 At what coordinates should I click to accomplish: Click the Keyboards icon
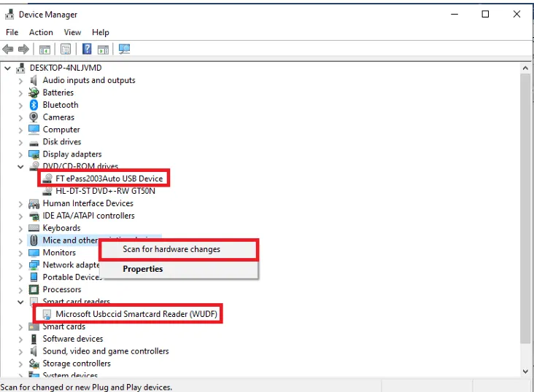pos(34,228)
